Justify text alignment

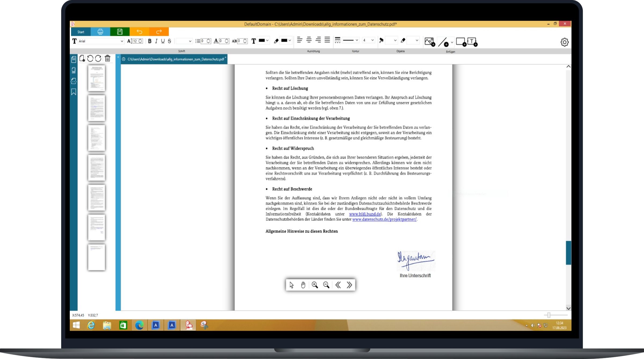[x=327, y=40]
